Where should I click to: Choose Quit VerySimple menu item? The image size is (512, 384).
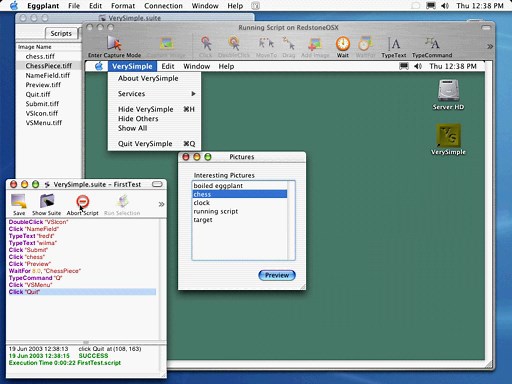pos(154,144)
